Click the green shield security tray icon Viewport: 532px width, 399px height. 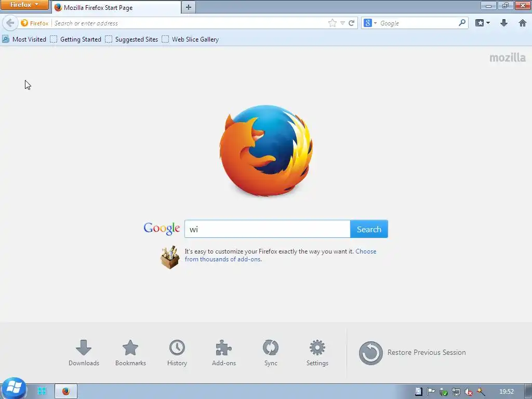(444, 392)
